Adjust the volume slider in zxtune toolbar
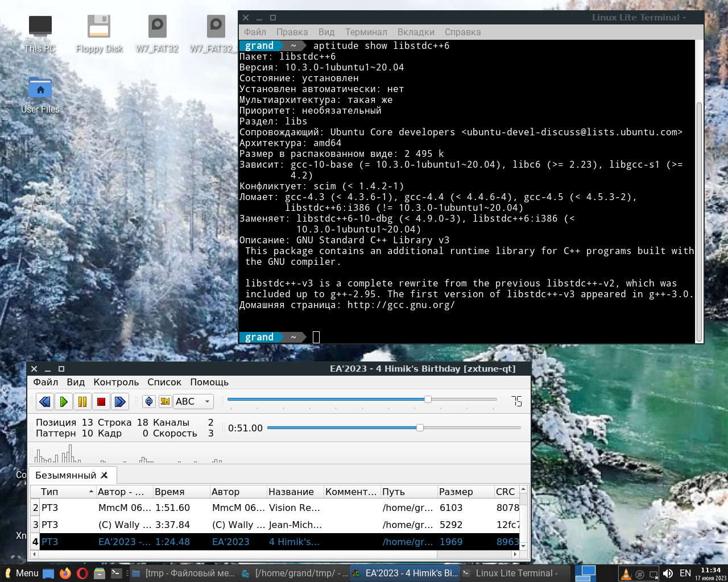Image resolution: width=728 pixels, height=582 pixels. click(x=362, y=400)
